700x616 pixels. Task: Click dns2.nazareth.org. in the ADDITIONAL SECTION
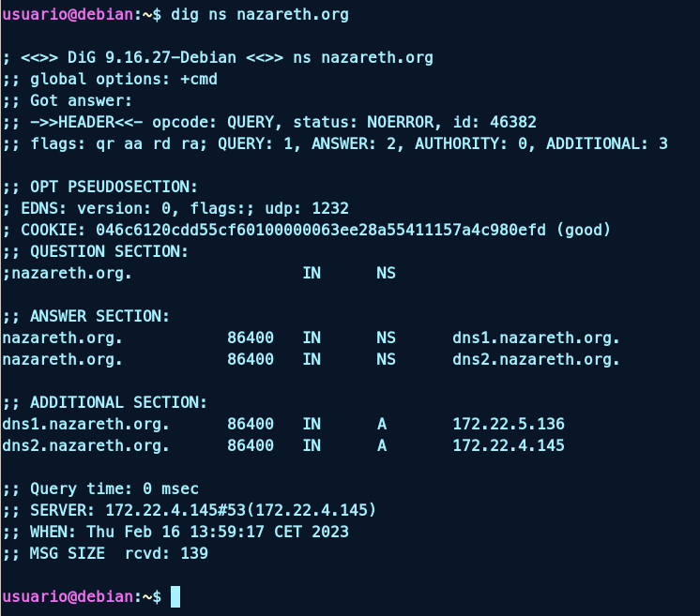coord(85,445)
